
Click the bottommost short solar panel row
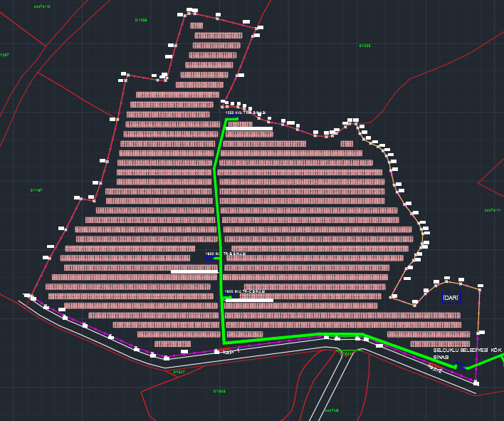[x=172, y=343]
